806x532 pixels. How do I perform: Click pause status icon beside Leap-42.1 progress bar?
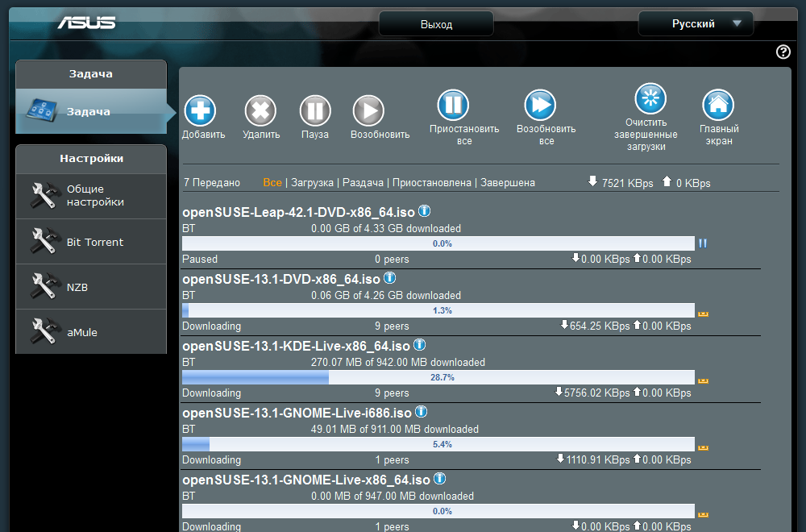pos(703,243)
